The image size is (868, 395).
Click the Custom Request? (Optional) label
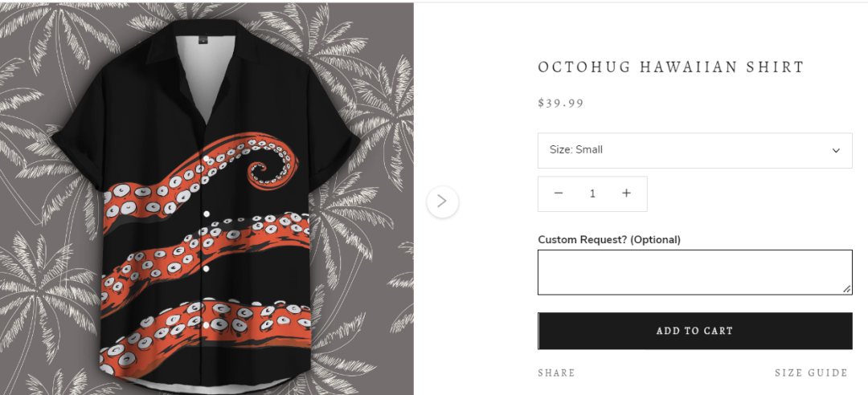click(x=608, y=239)
